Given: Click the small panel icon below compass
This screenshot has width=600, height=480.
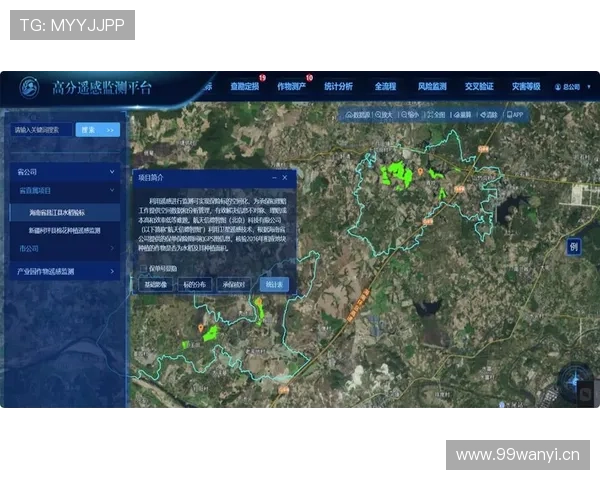Looking at the screenshot, I should [x=585, y=394].
